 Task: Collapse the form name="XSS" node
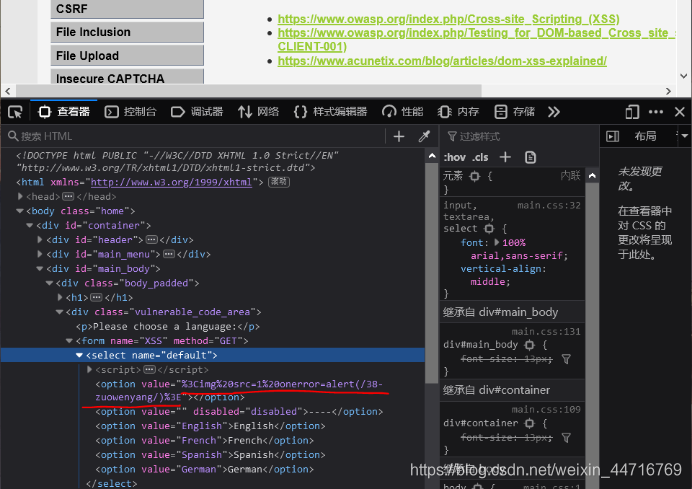[x=69, y=341]
